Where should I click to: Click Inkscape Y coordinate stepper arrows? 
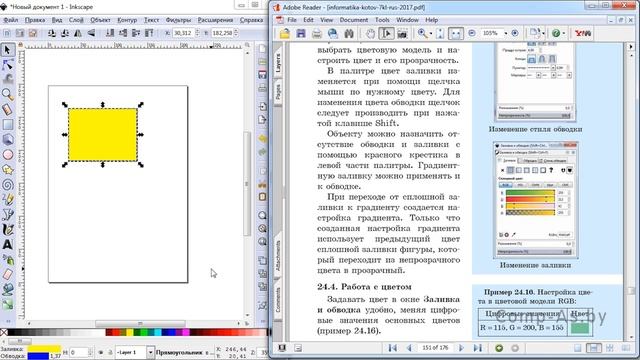tap(236, 33)
